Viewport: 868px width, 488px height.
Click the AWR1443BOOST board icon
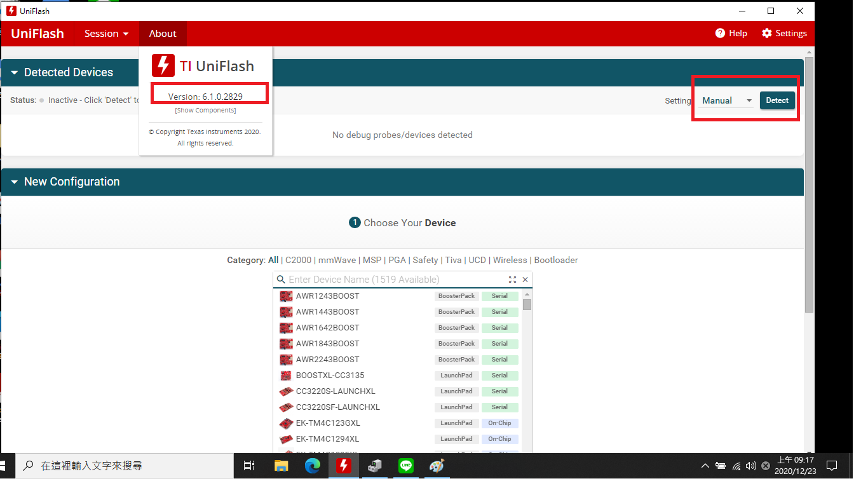pyautogui.click(x=286, y=312)
